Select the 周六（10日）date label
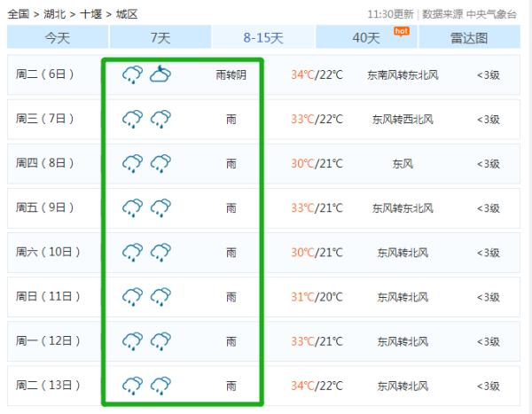Image resolution: width=532 pixels, height=414 pixels. tap(48, 252)
